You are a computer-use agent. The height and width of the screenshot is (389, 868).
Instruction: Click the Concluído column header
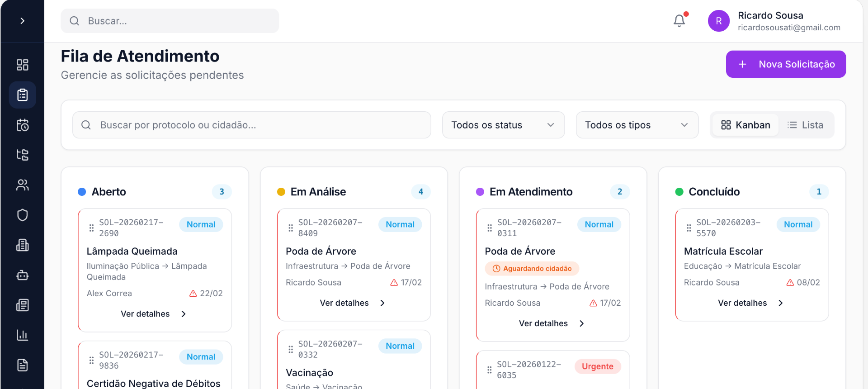[714, 192]
